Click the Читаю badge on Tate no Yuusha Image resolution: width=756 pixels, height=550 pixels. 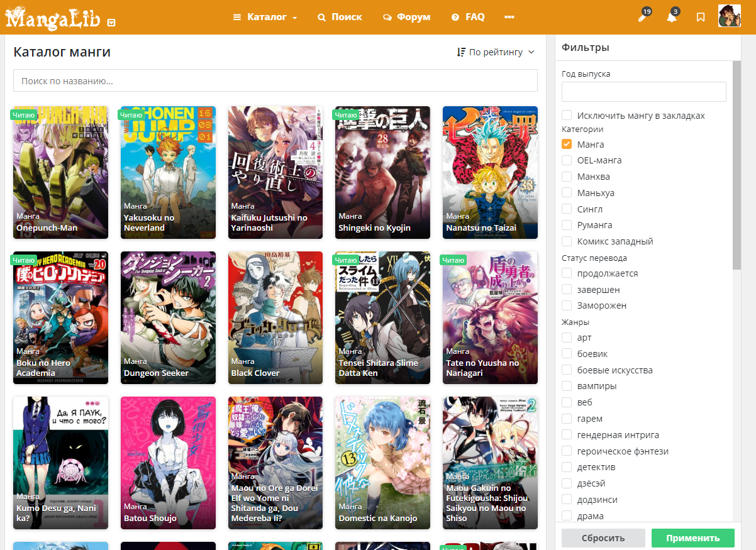pos(453,260)
